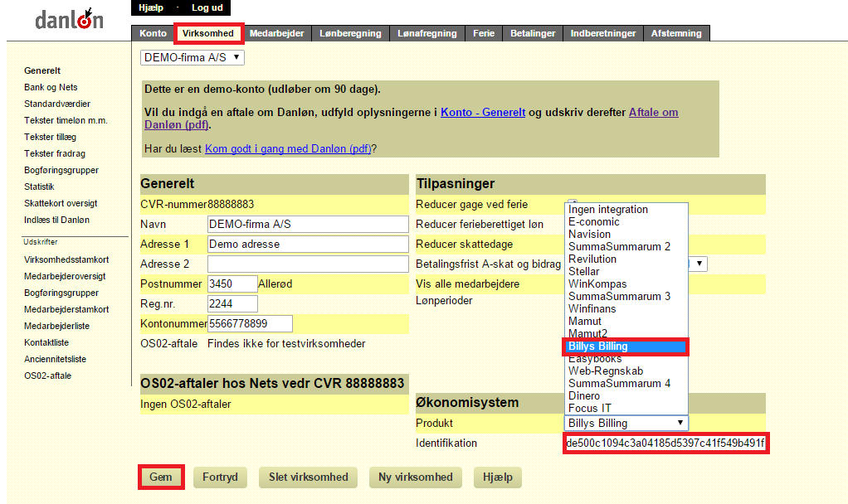Focus the Identifikation input field
Image resolution: width=848 pixels, height=504 pixels.
(x=665, y=443)
